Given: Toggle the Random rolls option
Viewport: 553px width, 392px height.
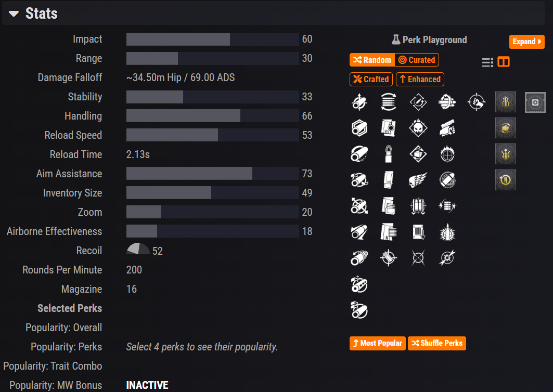Looking at the screenshot, I should click(x=372, y=60).
